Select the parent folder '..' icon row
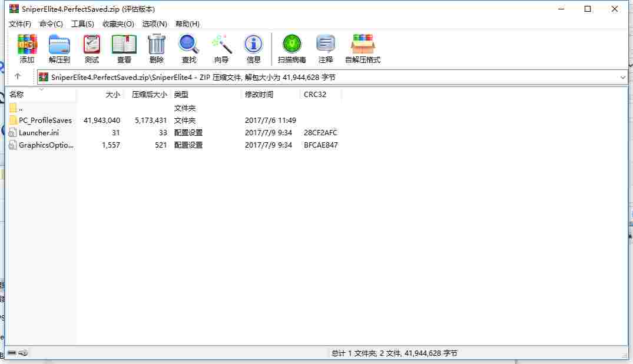Viewport: 633px width, 364px height. click(13, 108)
